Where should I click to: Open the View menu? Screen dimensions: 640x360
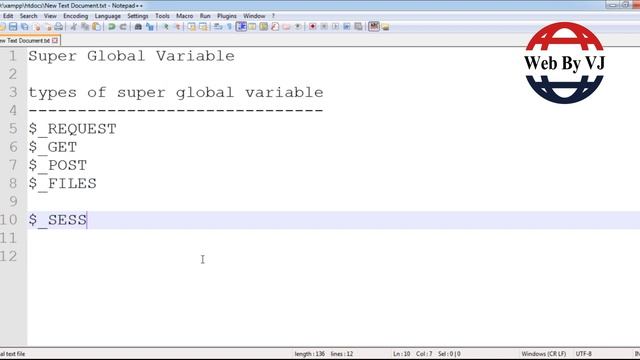50,16
